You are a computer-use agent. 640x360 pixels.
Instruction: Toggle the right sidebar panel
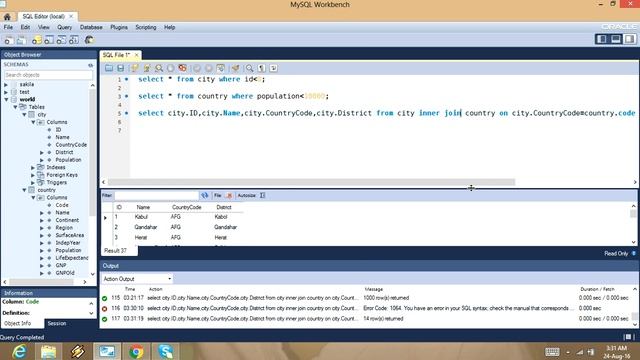(x=629, y=39)
